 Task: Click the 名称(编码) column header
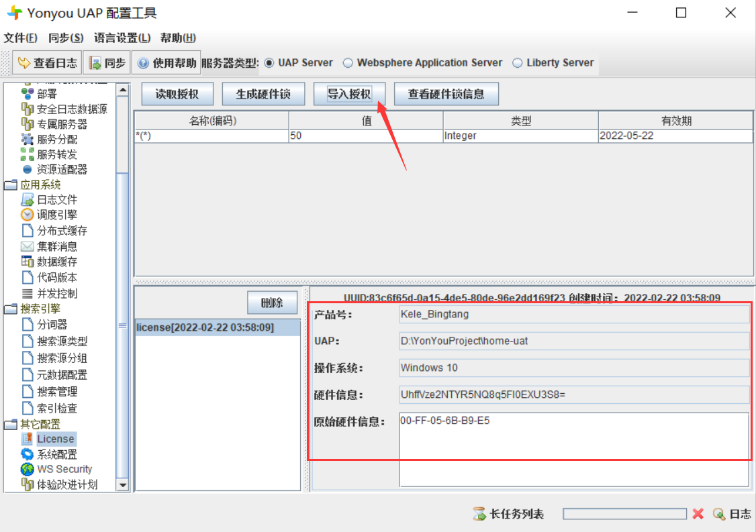(212, 121)
